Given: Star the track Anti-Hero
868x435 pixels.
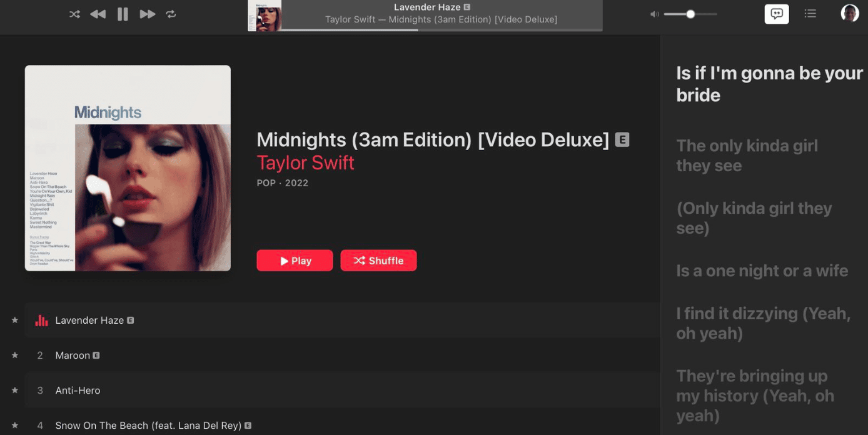Looking at the screenshot, I should (x=14, y=390).
